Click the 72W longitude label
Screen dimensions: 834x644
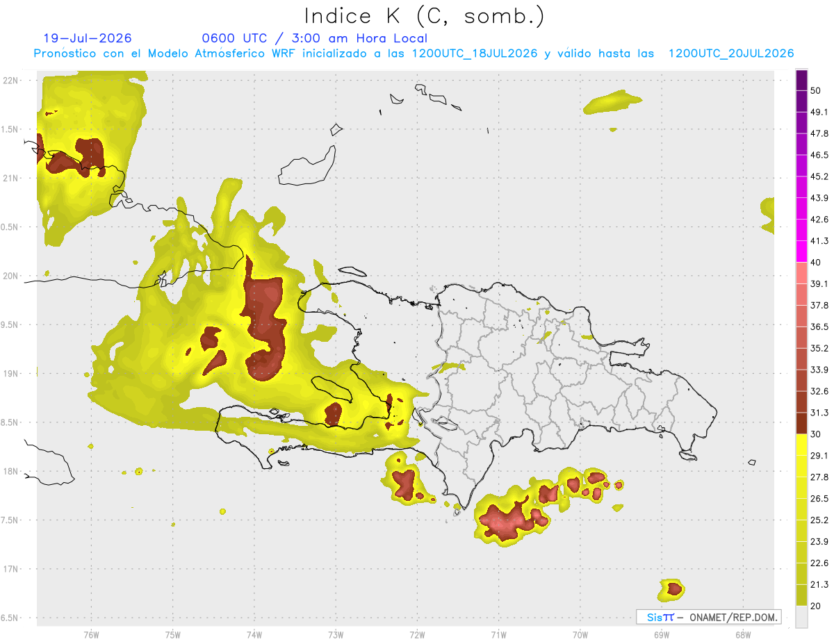point(417,634)
